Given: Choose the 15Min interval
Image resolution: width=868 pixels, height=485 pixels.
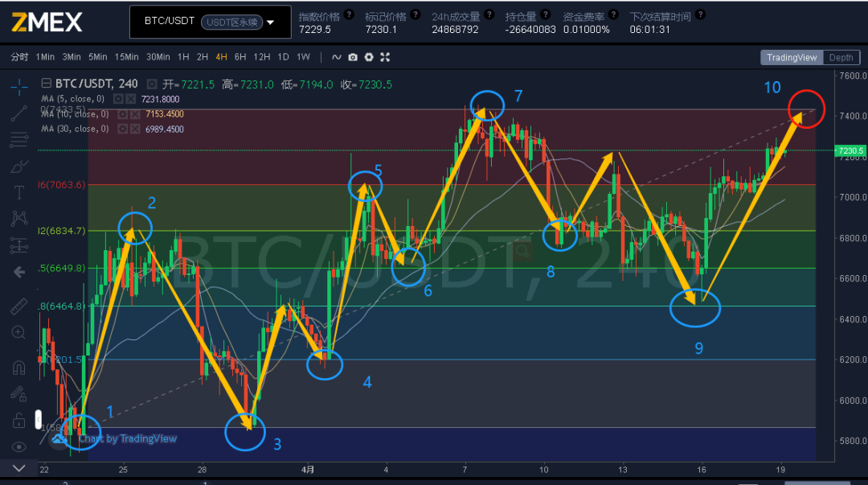Looking at the screenshot, I should click(126, 57).
